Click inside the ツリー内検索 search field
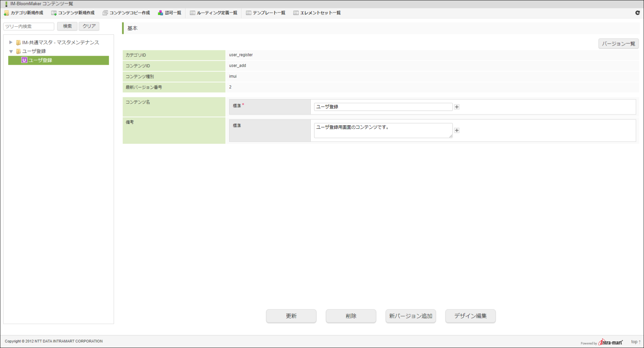The width and height of the screenshot is (644, 348). coord(29,26)
